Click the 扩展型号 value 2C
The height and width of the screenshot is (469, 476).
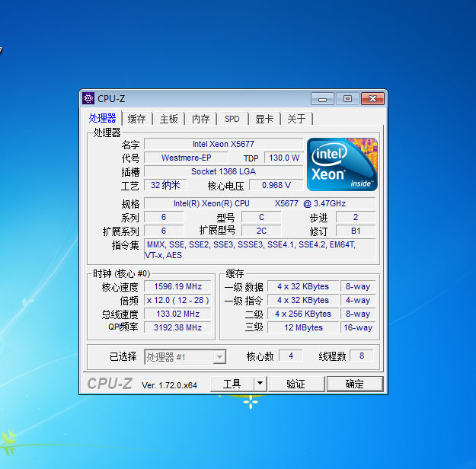coord(261,231)
